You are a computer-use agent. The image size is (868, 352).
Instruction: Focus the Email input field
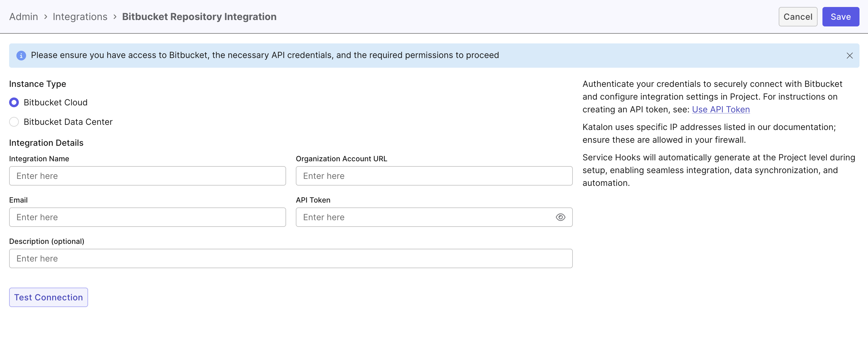click(x=147, y=217)
